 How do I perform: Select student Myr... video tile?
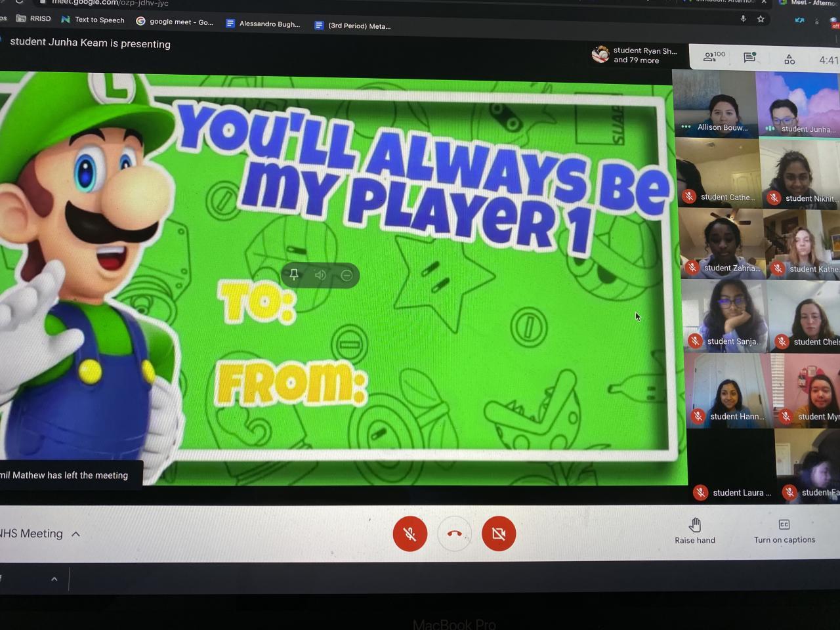[806, 391]
